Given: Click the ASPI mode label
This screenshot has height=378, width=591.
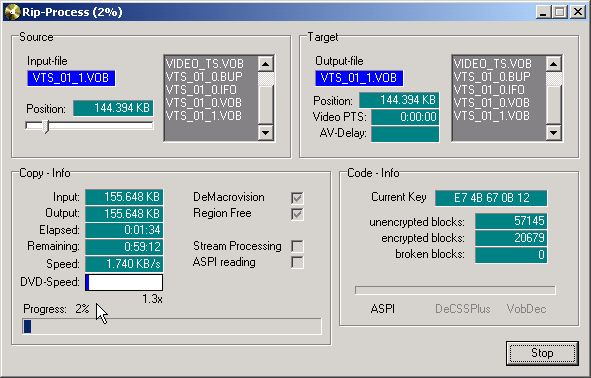Looking at the screenshot, I should point(383,309).
